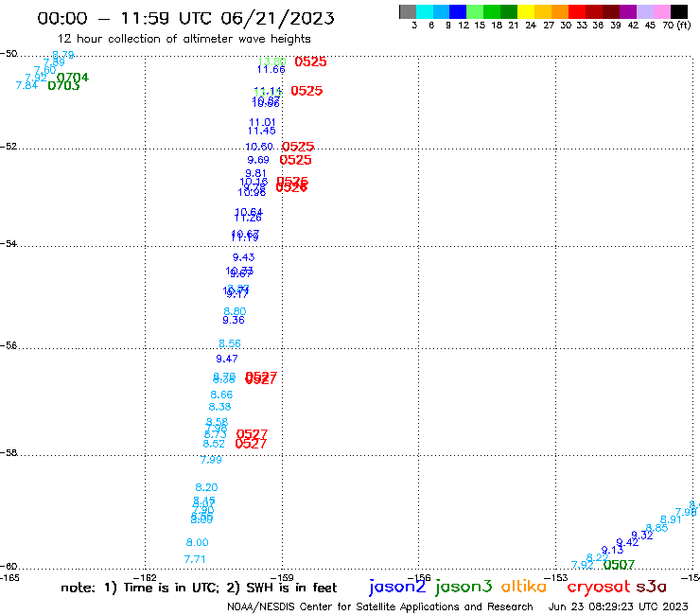Image resolution: width=700 pixels, height=615 pixels.
Task: Click the wave height value 8.20
Action: [x=206, y=487]
